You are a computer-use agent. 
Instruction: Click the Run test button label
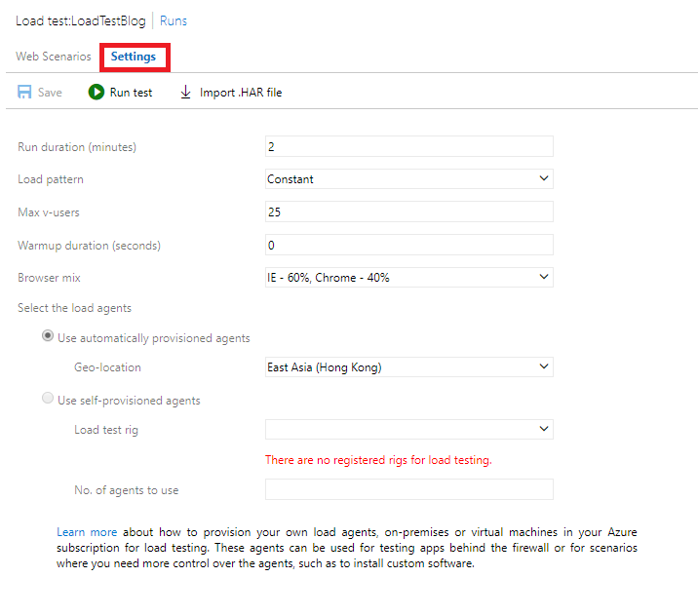click(x=131, y=93)
